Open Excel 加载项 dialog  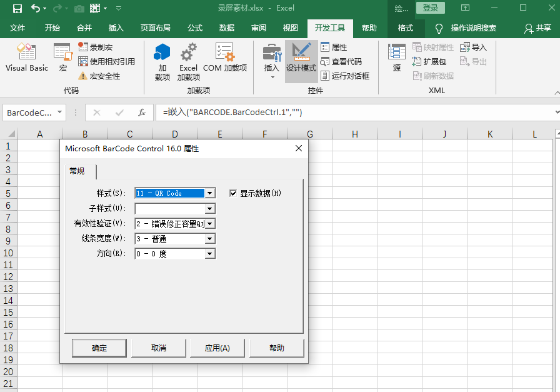[x=188, y=61]
